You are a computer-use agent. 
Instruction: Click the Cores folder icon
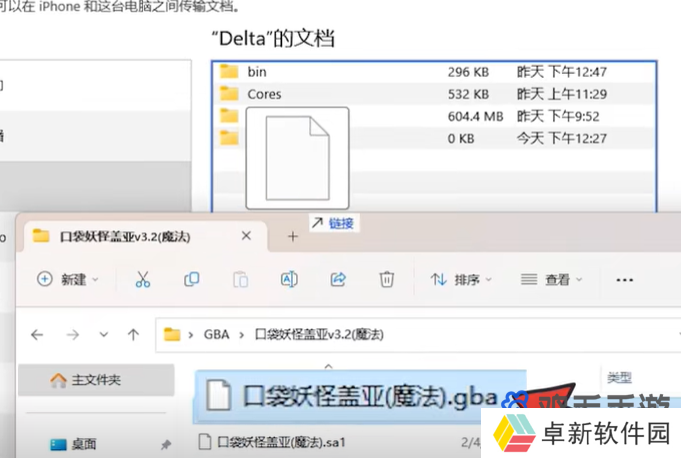click(x=229, y=93)
